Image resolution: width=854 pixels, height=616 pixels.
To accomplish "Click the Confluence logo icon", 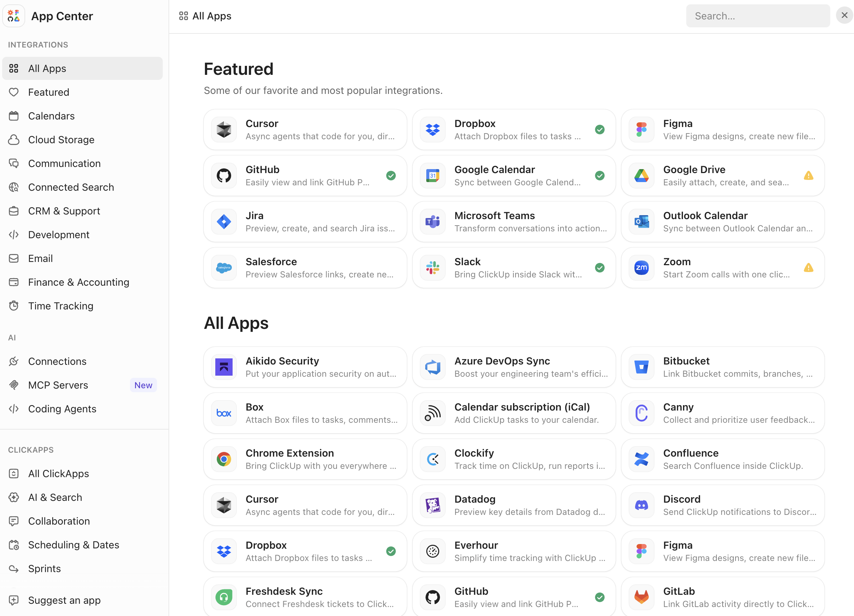I will [641, 459].
